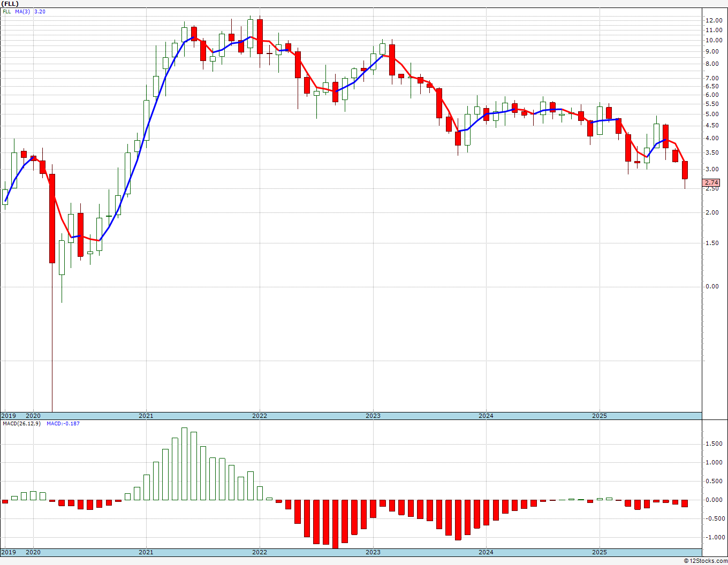728x565 pixels.
Task: Click the MACD:-0.187 value label
Action: click(x=63, y=424)
